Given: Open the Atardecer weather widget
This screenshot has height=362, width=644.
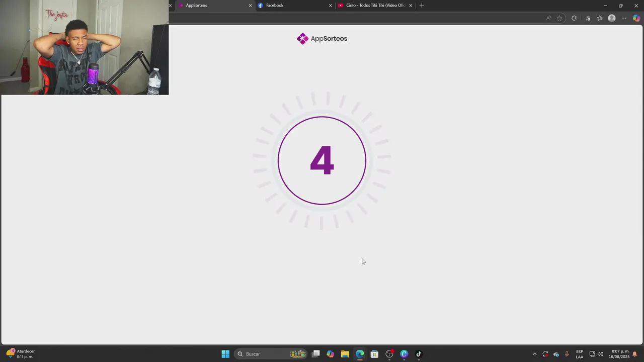Looking at the screenshot, I should click(21, 354).
